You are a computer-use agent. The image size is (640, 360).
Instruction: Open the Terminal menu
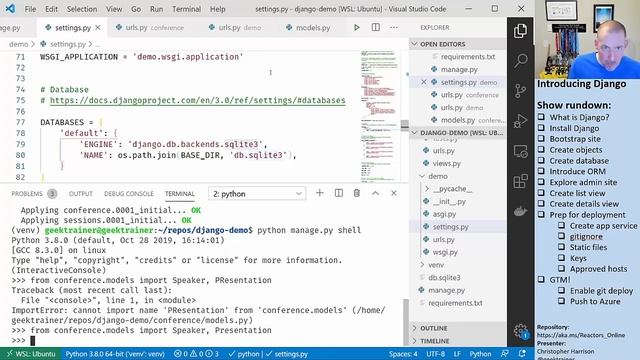[x=186, y=9]
